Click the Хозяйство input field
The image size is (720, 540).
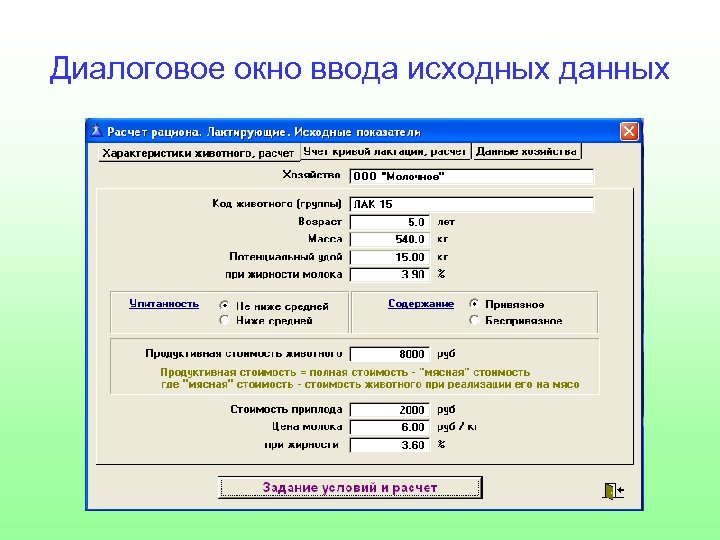[472, 176]
